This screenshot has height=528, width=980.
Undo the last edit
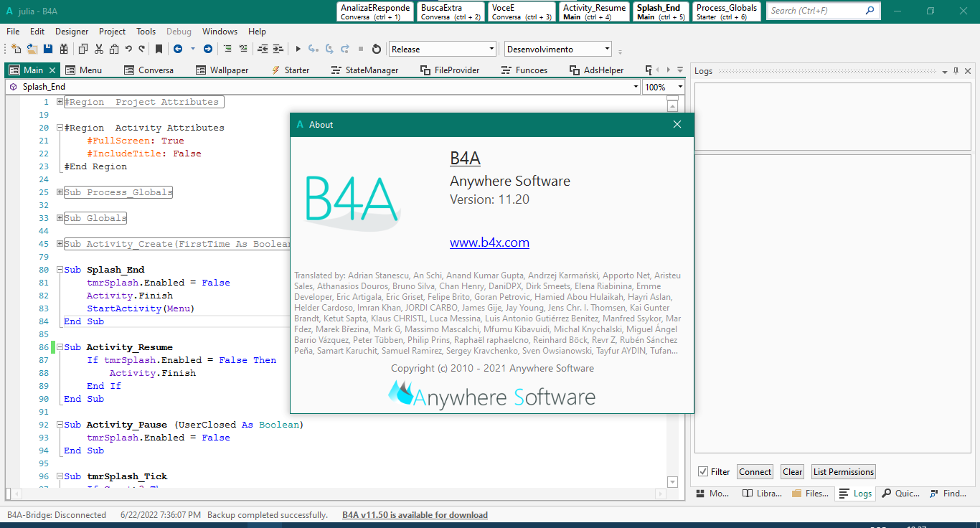[128, 49]
